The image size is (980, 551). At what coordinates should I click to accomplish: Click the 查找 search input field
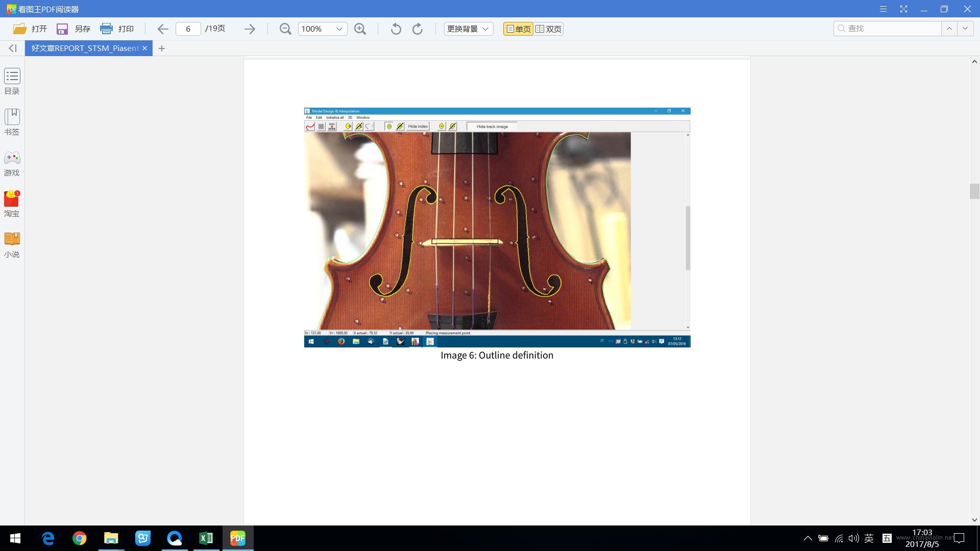pyautogui.click(x=888, y=29)
